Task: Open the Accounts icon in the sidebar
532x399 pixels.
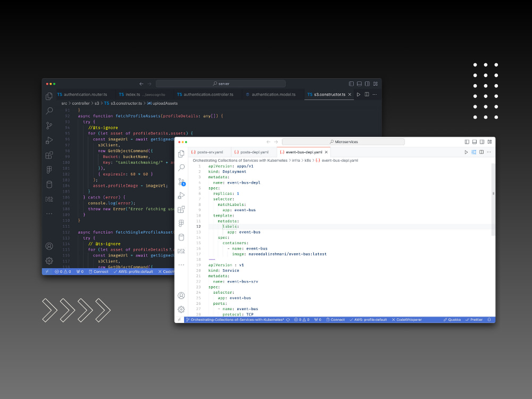Action: [x=181, y=296]
